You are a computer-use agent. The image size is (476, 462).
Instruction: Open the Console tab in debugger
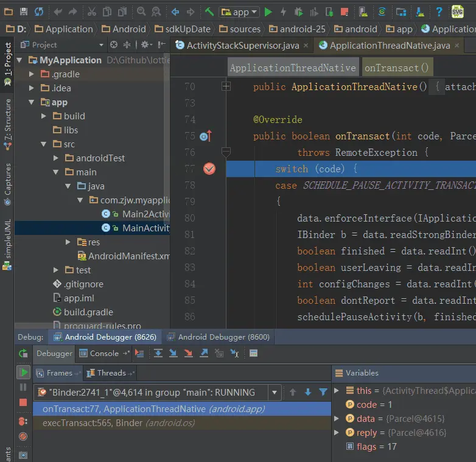(104, 353)
